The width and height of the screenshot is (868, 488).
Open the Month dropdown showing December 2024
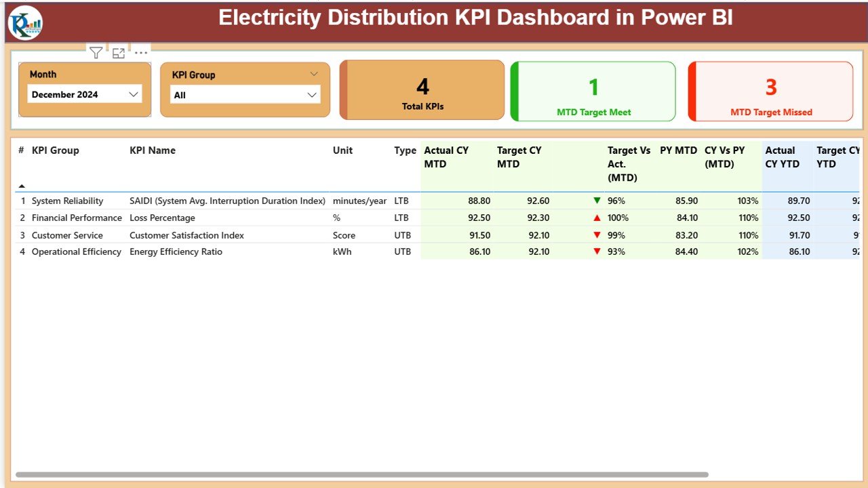pos(85,95)
